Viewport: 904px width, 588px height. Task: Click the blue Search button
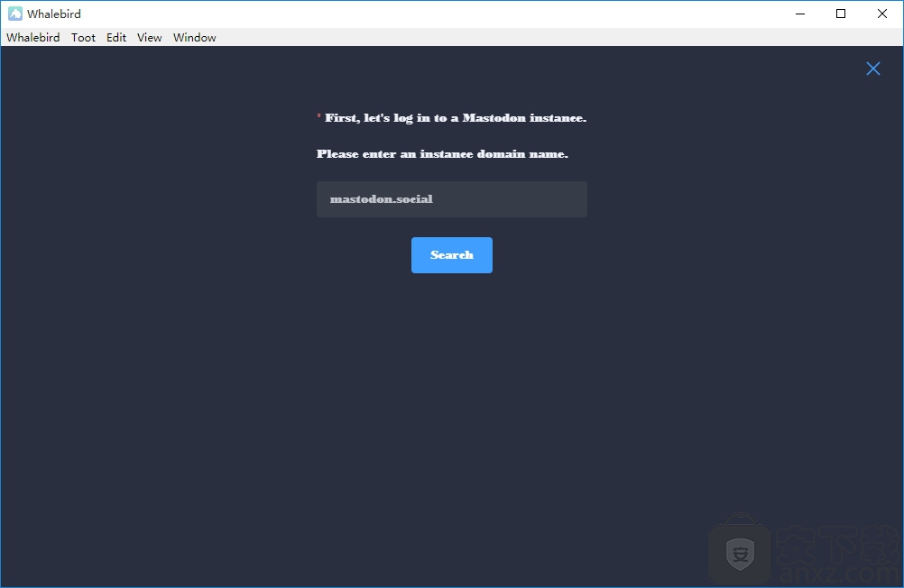coord(451,255)
